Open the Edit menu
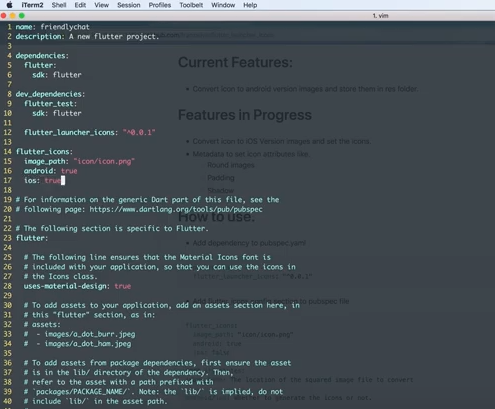This screenshot has width=495, height=409. point(80,5)
